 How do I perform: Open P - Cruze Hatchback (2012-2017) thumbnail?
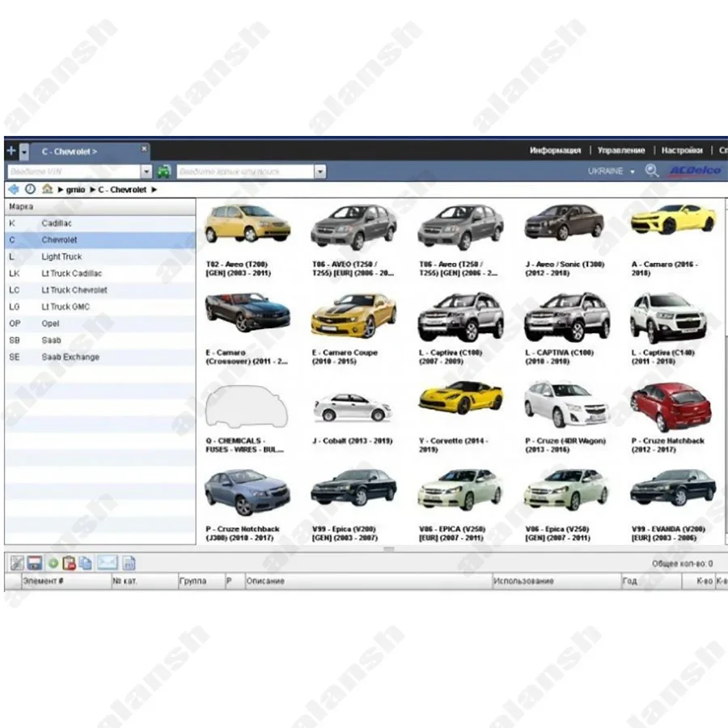point(671,406)
